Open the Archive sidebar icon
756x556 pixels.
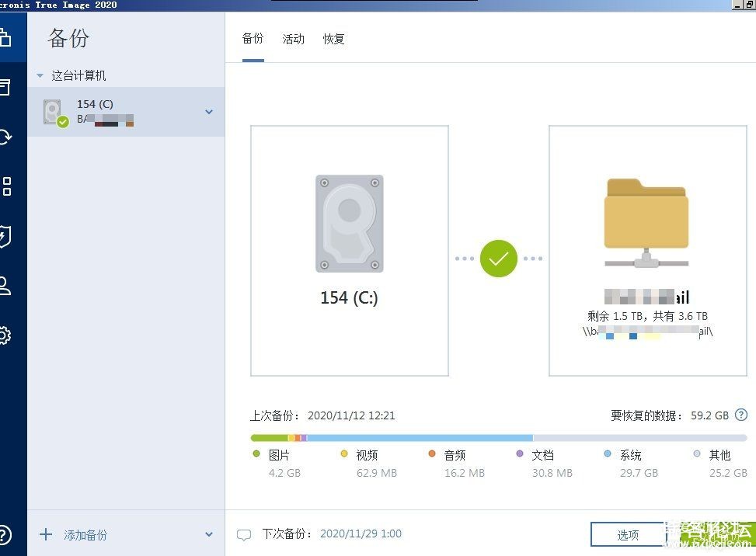pos(5,87)
